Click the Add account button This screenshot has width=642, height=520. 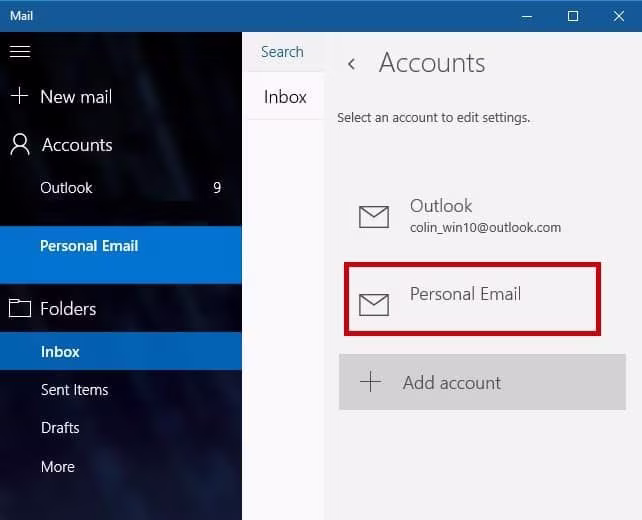coord(482,382)
